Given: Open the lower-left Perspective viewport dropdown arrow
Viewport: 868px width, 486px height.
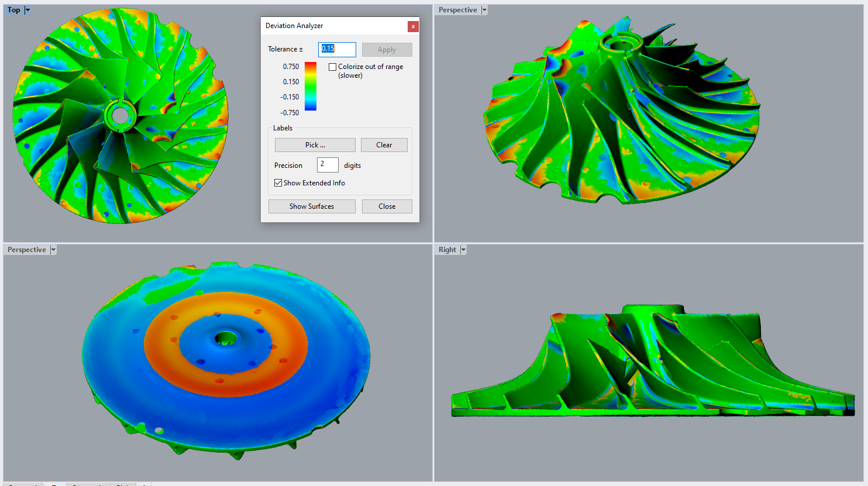Looking at the screenshot, I should click(x=53, y=250).
